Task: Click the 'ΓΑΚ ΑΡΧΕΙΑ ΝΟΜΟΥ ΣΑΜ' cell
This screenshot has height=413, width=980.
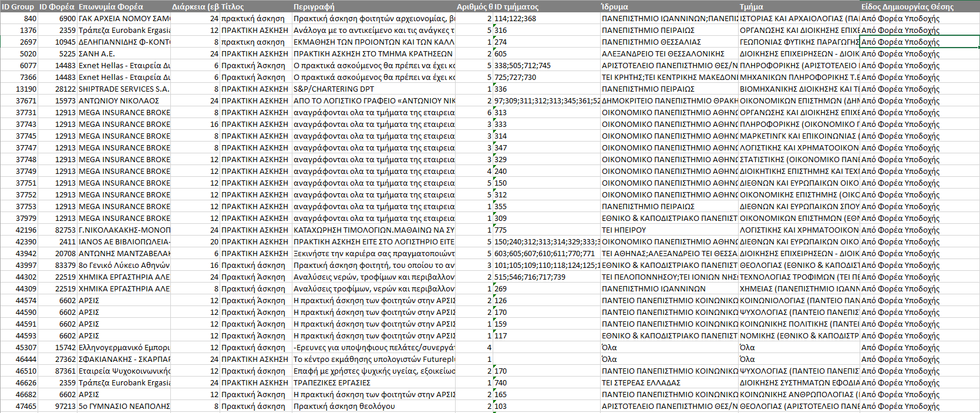Action: coord(124,18)
